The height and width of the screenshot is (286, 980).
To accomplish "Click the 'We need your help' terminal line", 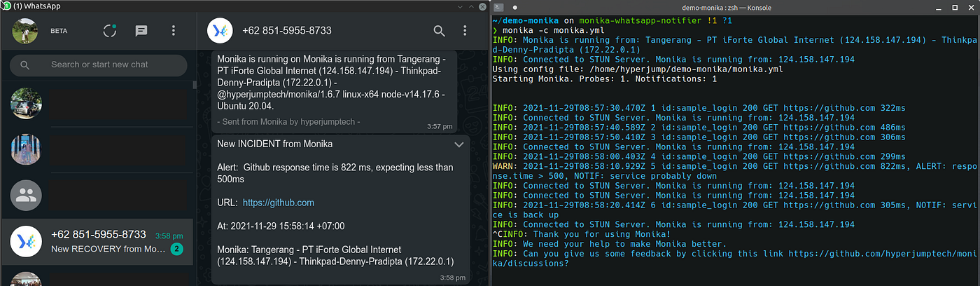I will (610, 244).
